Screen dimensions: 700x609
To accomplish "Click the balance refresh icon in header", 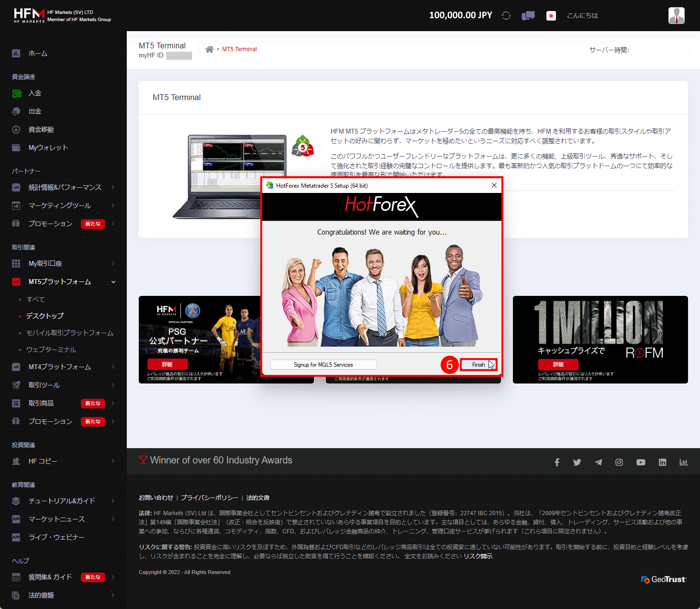I will (506, 15).
